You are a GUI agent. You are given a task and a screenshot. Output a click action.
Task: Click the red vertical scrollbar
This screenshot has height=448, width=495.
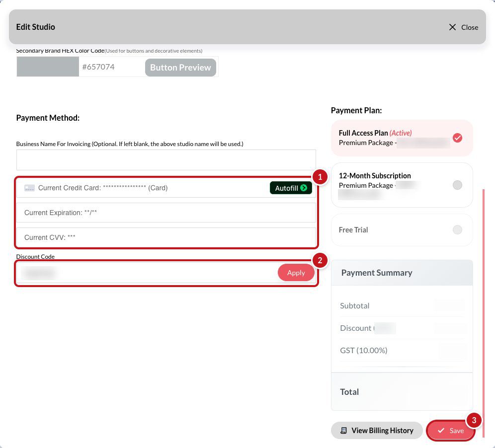pyautogui.click(x=483, y=312)
